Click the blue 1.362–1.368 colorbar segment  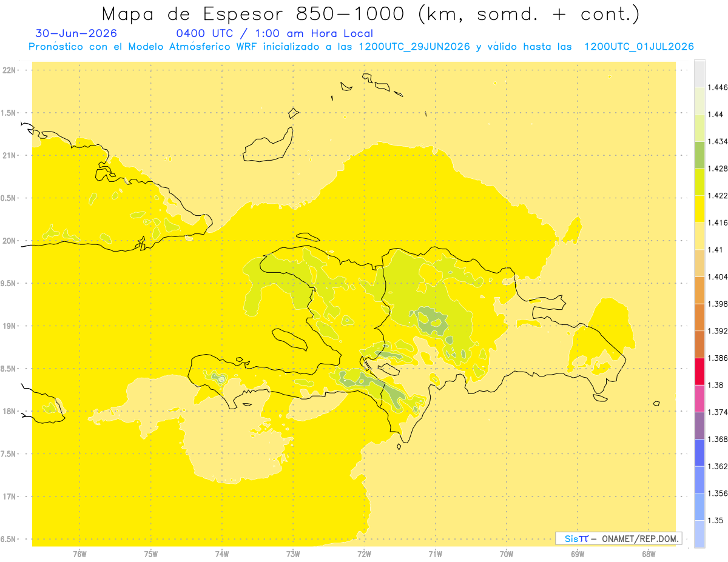pyautogui.click(x=699, y=452)
